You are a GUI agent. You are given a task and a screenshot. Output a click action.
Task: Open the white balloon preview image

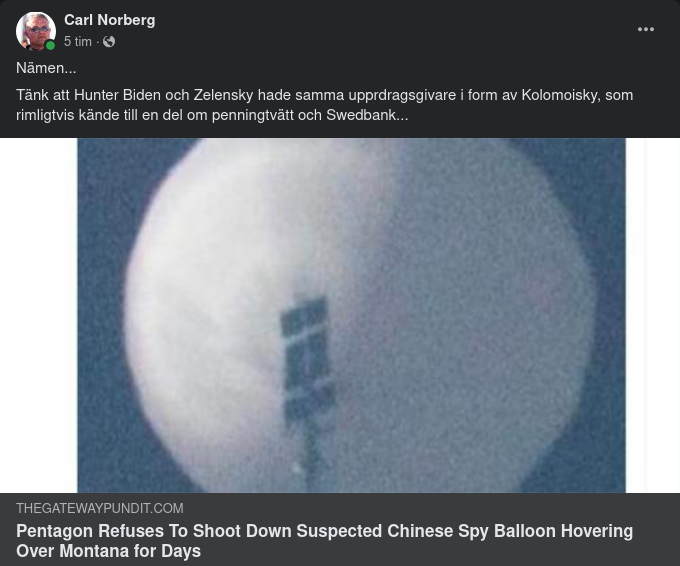351,315
